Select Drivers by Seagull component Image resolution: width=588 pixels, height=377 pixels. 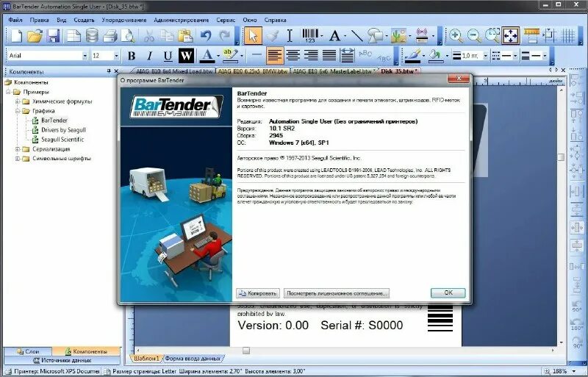pos(63,130)
